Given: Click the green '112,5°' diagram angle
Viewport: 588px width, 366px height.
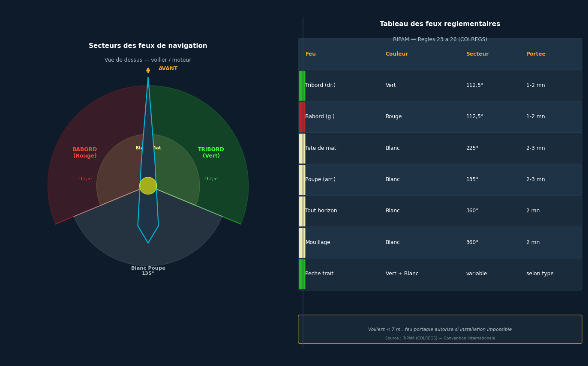Looking at the screenshot, I should 211,179.
